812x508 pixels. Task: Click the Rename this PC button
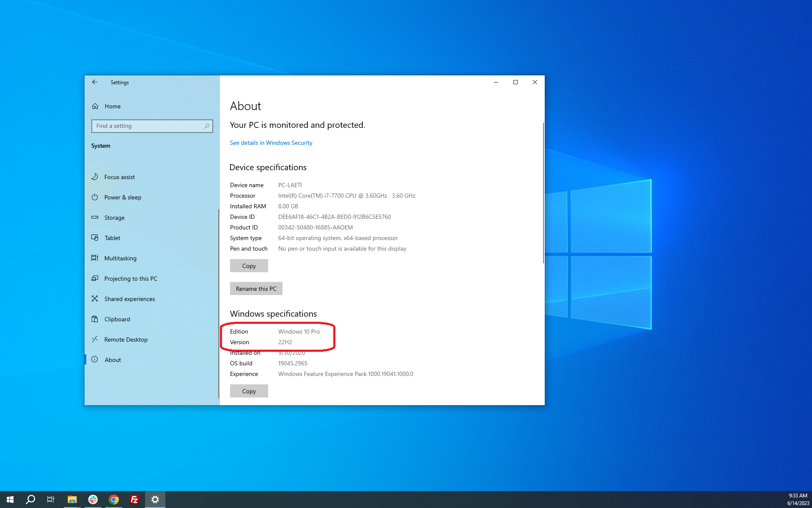coord(256,289)
